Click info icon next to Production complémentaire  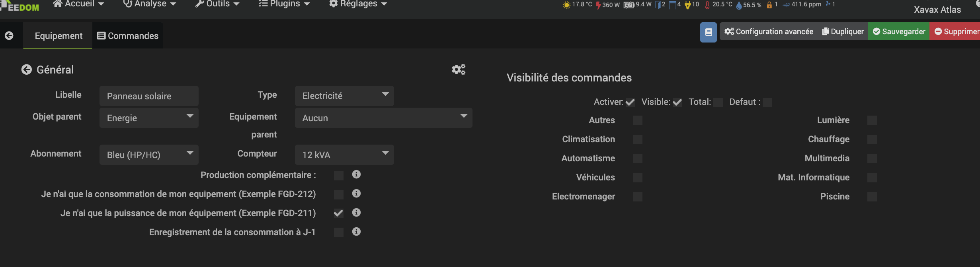pyautogui.click(x=356, y=174)
